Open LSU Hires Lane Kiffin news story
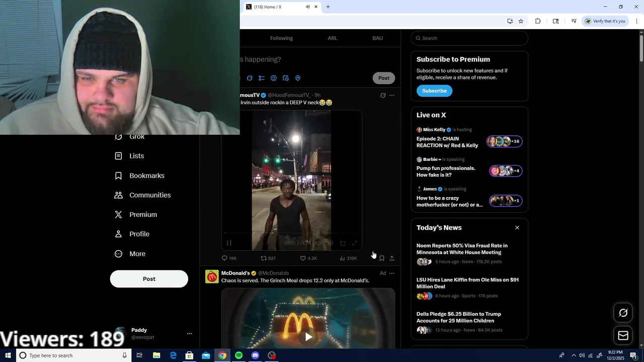Image resolution: width=644 pixels, height=362 pixels. (469, 288)
